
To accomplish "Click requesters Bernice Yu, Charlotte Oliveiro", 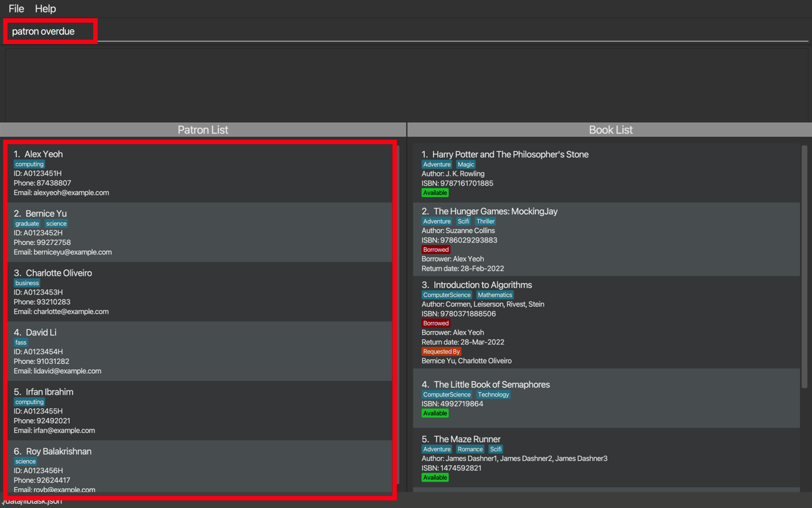I will [x=466, y=361].
